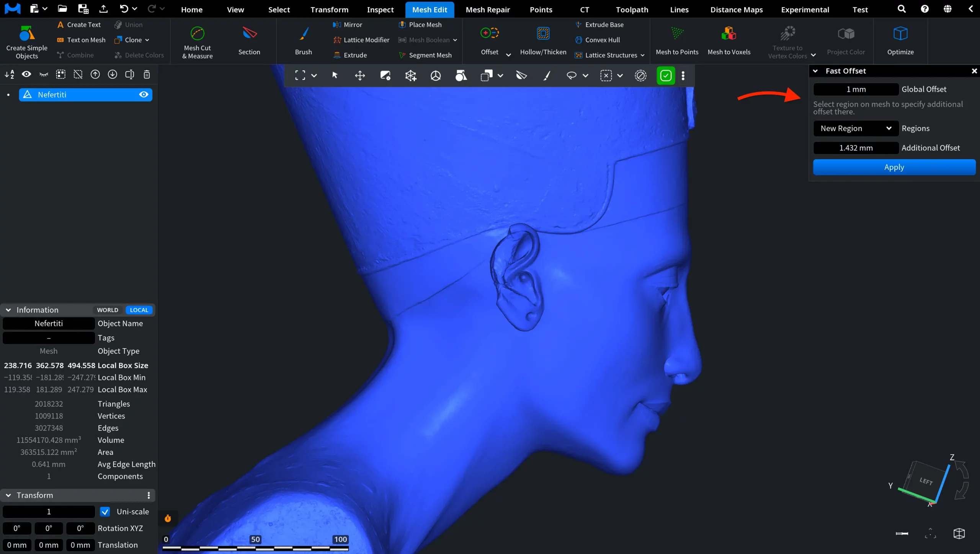Viewport: 980px width, 554px height.
Task: Open the Hollow/Thicken tool
Action: pos(543,41)
